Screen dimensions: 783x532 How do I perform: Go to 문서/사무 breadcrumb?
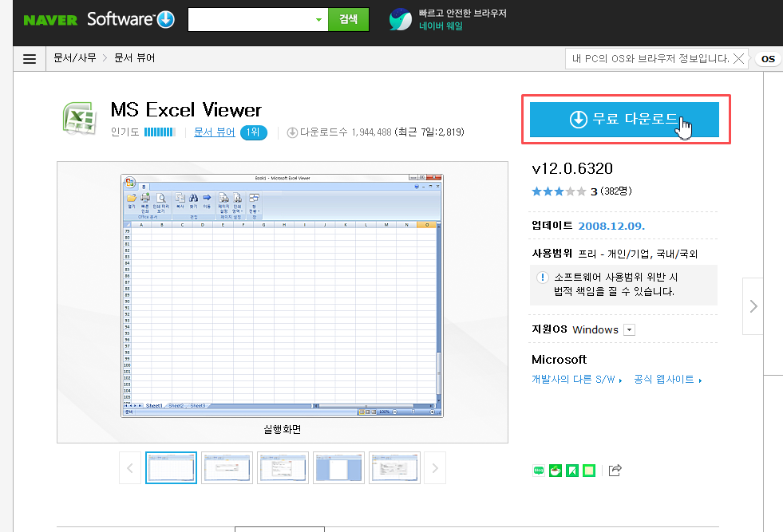tap(75, 58)
